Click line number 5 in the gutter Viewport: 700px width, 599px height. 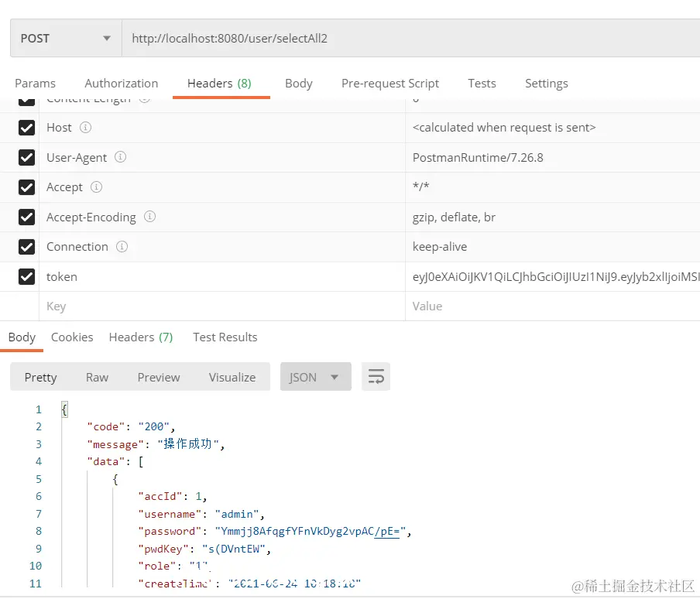[39, 480]
